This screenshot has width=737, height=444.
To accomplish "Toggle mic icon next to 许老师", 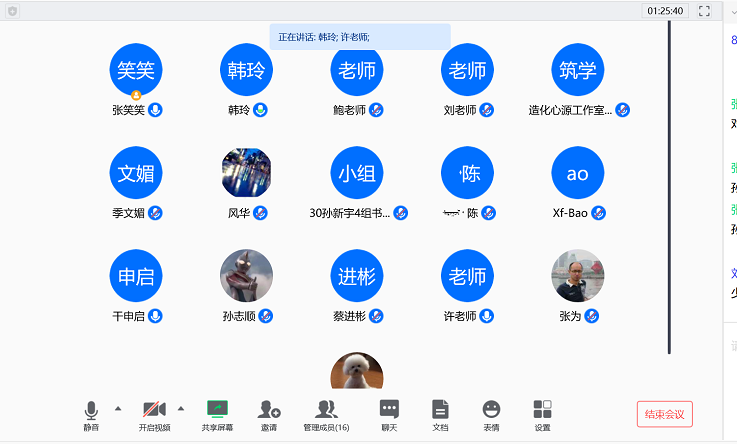I will [487, 316].
